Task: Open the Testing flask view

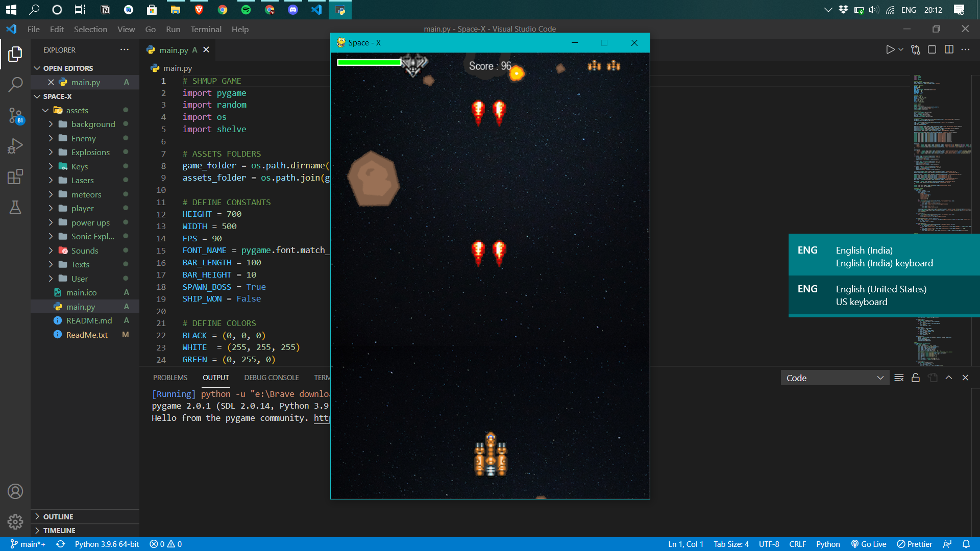Action: click(x=15, y=207)
